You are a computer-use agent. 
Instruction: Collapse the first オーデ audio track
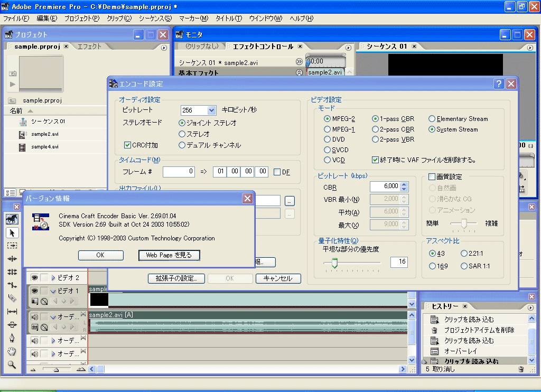(x=53, y=317)
